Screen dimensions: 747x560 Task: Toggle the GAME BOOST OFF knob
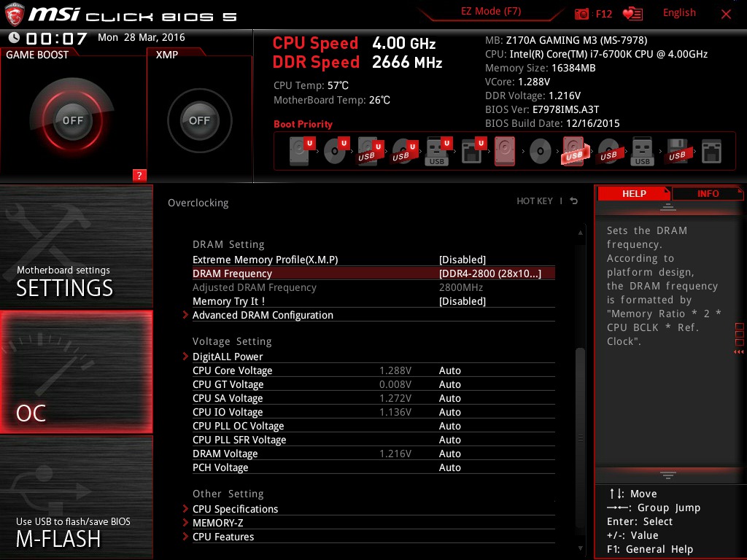click(73, 120)
